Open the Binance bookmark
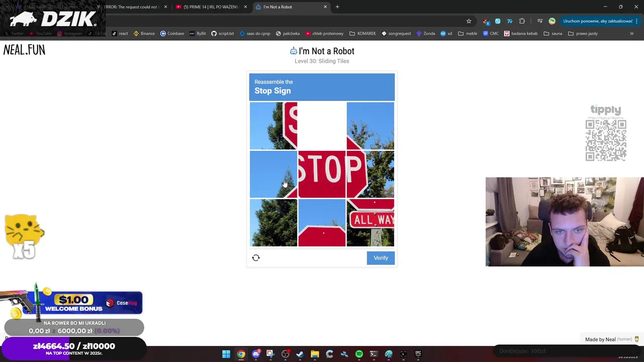Image resolution: width=644 pixels, height=362 pixels. [x=144, y=34]
